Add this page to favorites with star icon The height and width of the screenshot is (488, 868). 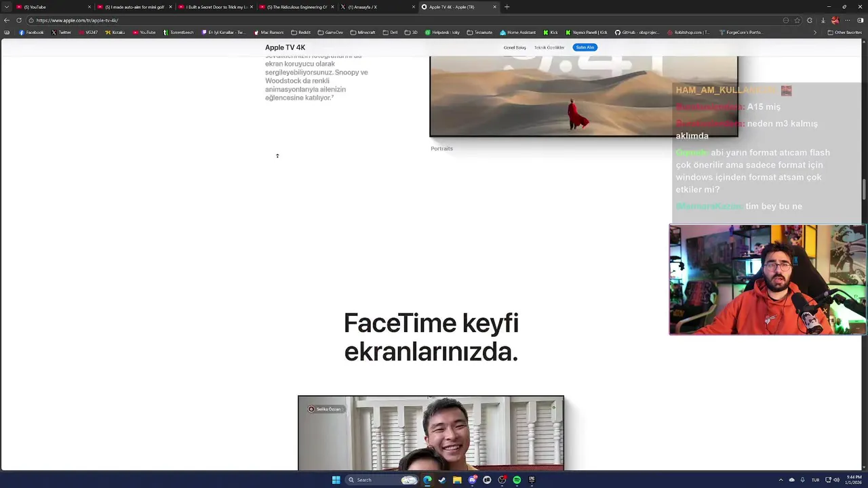pyautogui.click(x=797, y=20)
